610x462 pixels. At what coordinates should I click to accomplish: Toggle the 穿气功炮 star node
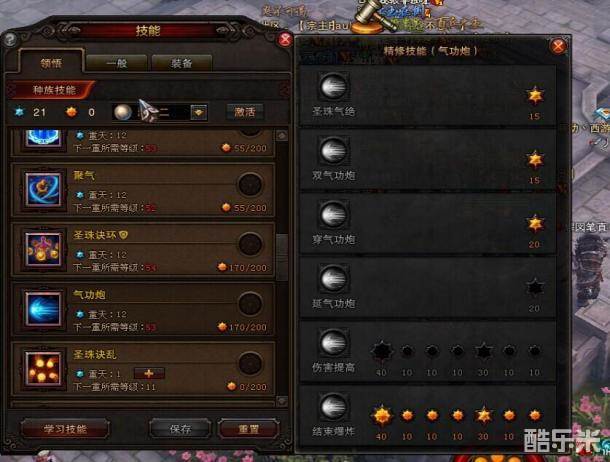(535, 224)
